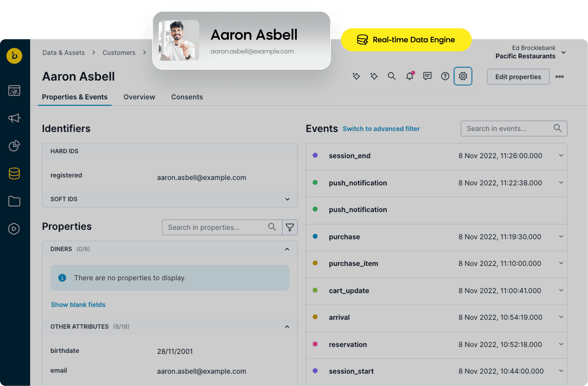The height and width of the screenshot is (386, 588).
Task: Switch to the Overview tab
Action: click(x=139, y=97)
